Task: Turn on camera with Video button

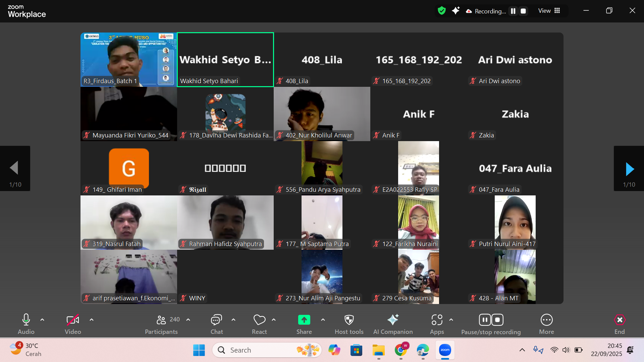Action: pyautogui.click(x=73, y=320)
